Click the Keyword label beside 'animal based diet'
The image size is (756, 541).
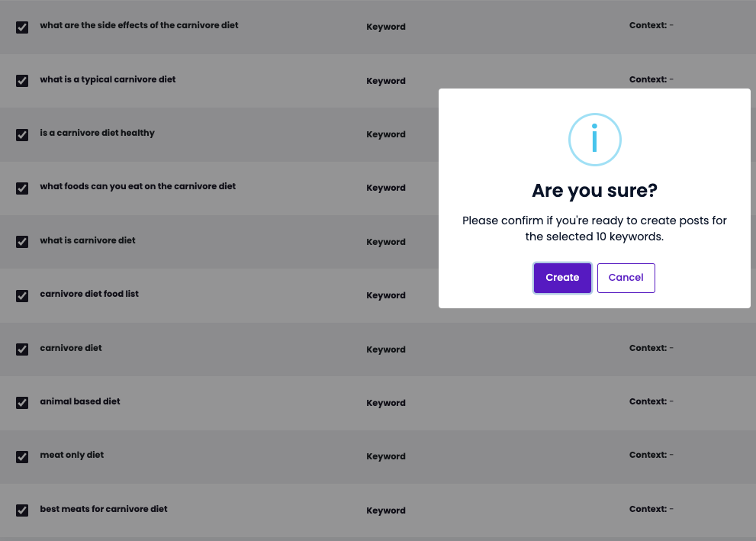pyautogui.click(x=385, y=403)
